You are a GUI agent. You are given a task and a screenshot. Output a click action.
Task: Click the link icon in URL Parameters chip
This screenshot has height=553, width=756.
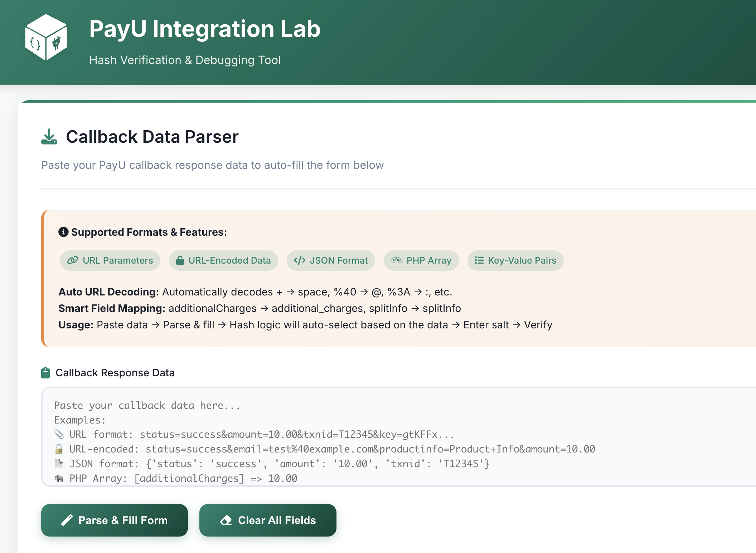coord(73,260)
